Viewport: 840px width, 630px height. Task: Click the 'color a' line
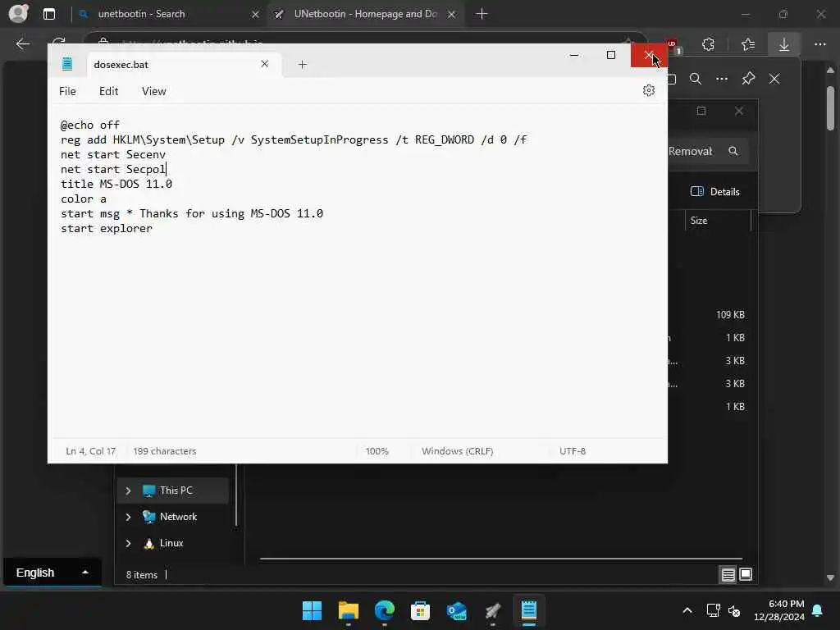84,199
